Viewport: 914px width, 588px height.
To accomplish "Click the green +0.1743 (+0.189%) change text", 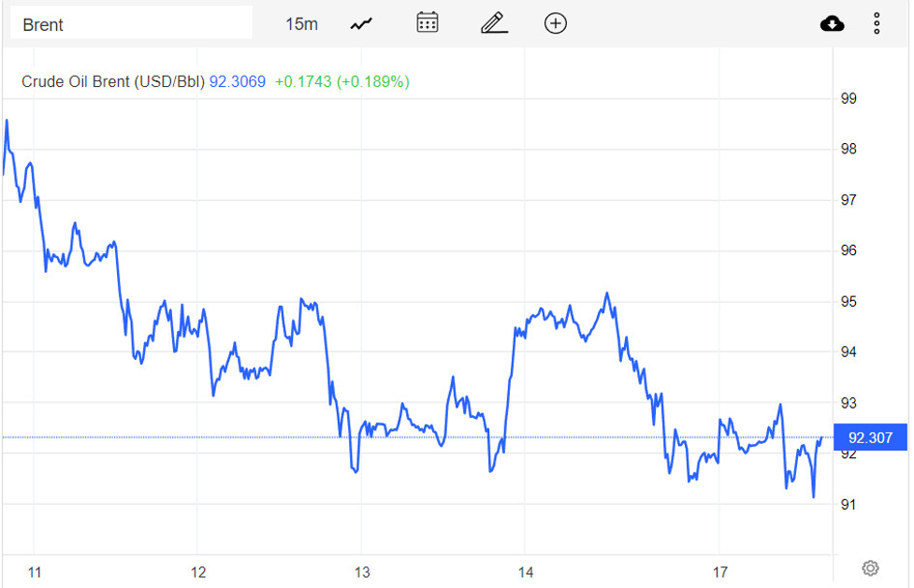I will [341, 81].
